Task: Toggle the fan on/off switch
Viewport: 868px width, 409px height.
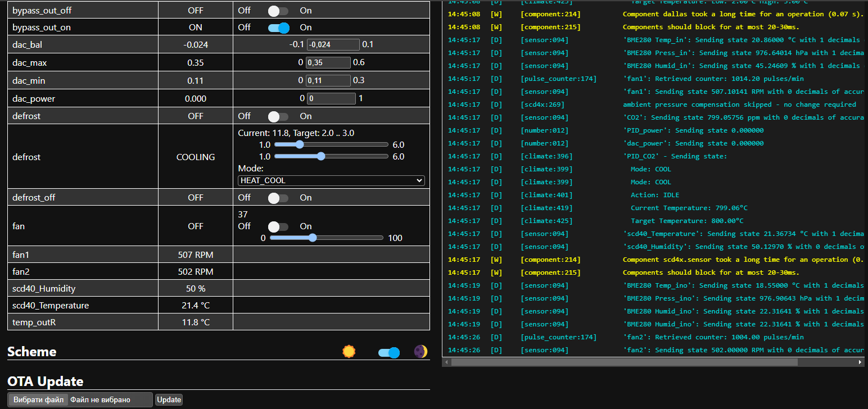Action: click(278, 226)
